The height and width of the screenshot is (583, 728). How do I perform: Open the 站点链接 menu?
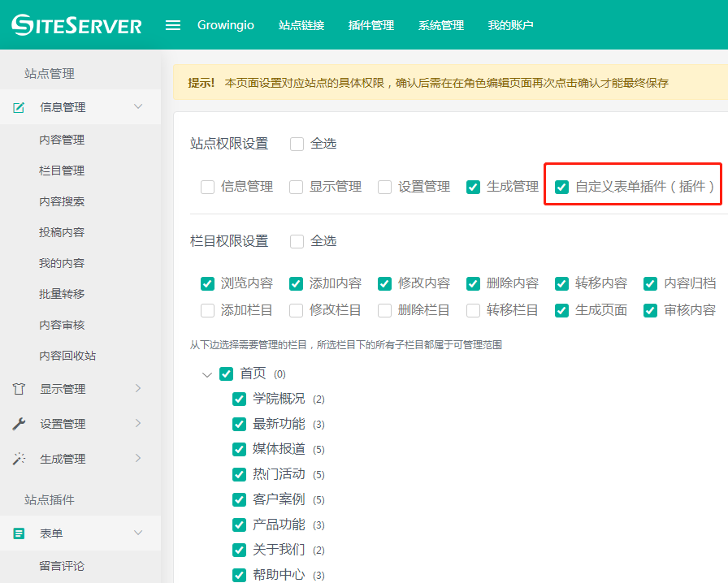coord(301,25)
